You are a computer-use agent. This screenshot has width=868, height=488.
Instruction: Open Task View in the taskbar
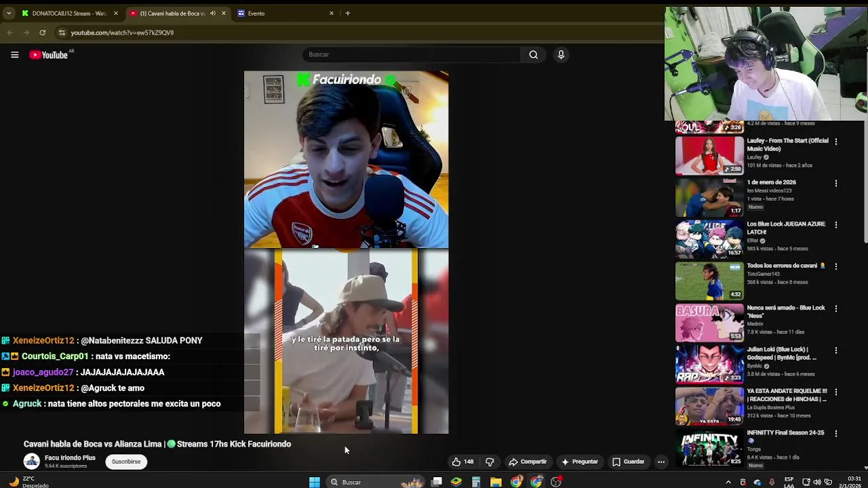437,482
